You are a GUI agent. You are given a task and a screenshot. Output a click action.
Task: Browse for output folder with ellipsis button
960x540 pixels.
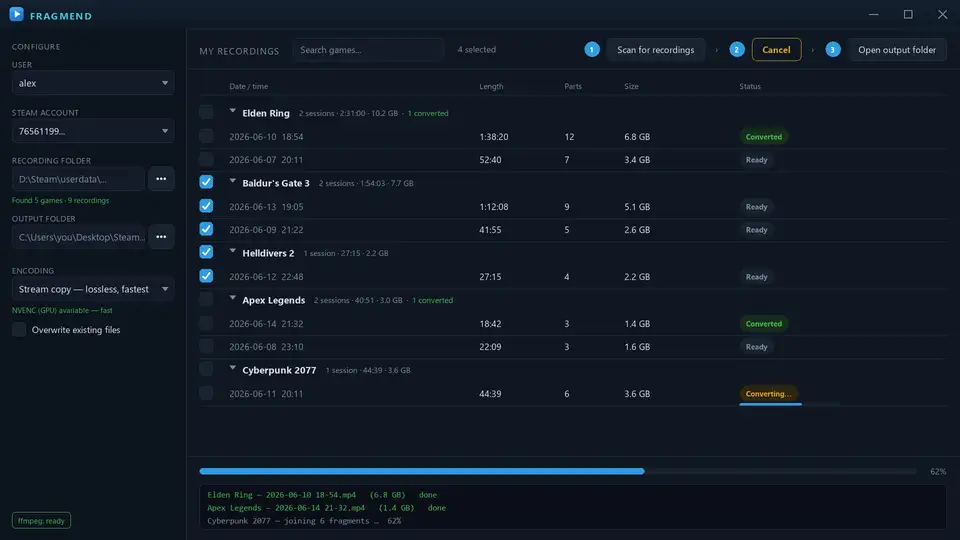pyautogui.click(x=161, y=237)
